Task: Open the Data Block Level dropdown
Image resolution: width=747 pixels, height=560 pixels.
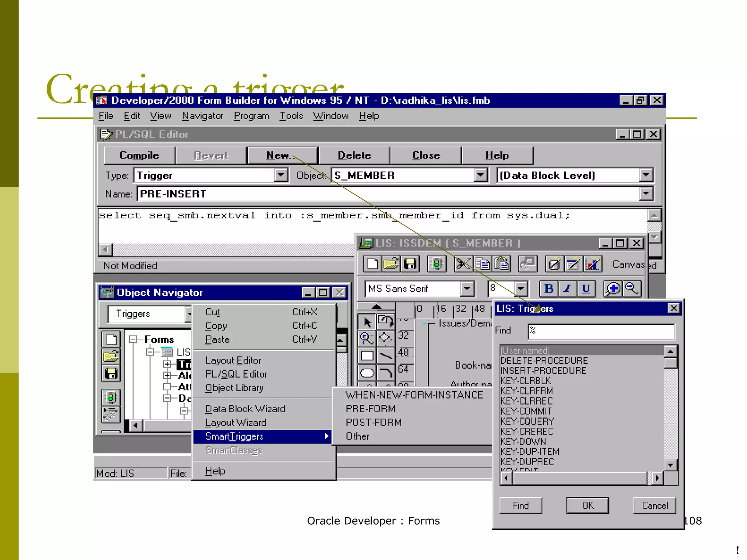Action: pyautogui.click(x=646, y=175)
